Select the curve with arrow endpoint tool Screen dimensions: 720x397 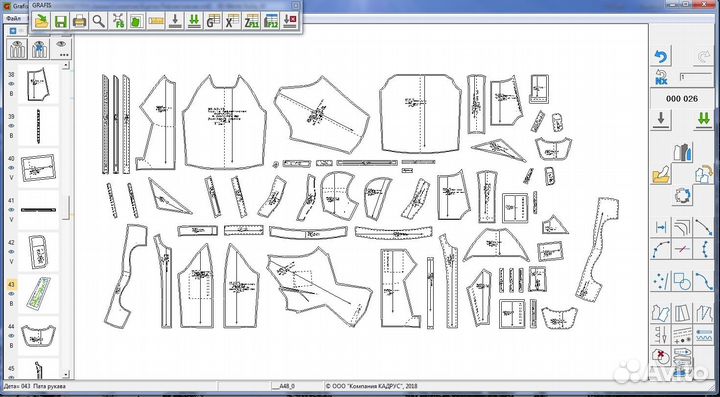click(703, 227)
